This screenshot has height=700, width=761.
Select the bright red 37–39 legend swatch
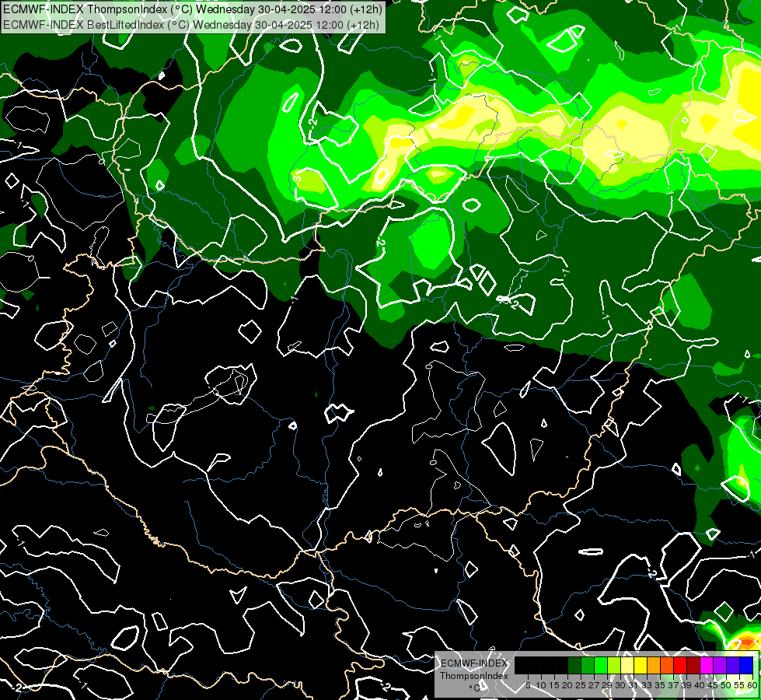(x=680, y=665)
